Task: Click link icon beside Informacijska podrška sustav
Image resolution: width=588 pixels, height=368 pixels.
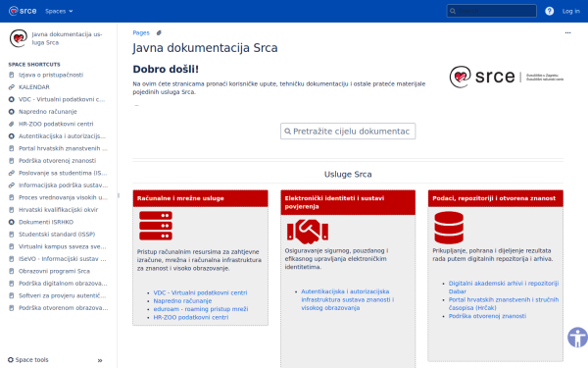Action: tap(11, 185)
